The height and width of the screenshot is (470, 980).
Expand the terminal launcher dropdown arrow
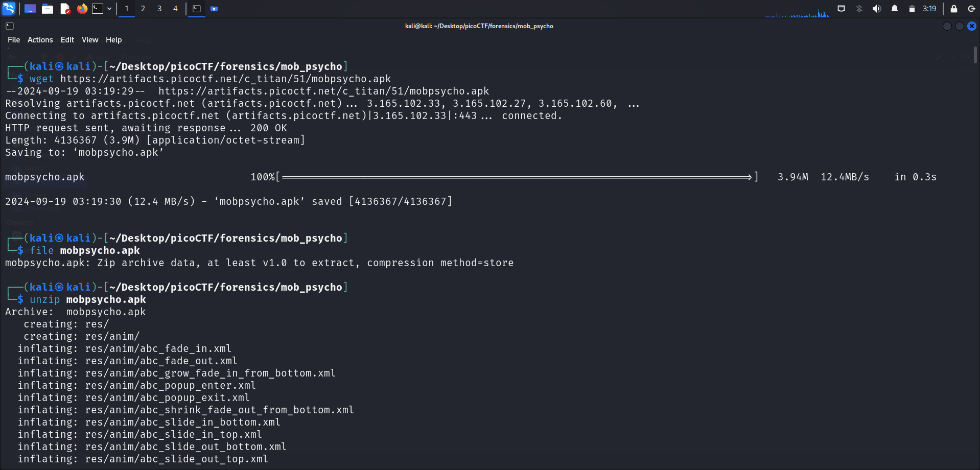109,9
